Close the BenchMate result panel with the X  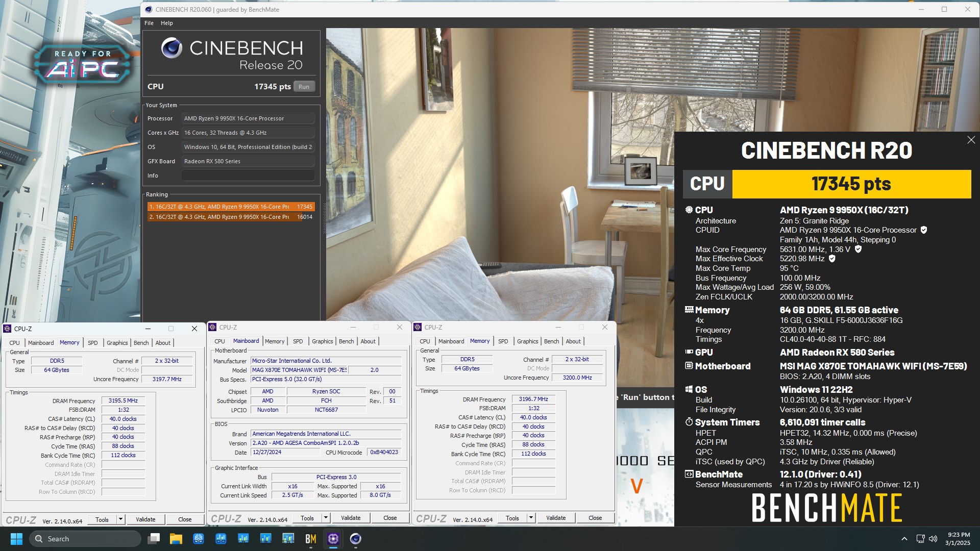click(x=971, y=140)
